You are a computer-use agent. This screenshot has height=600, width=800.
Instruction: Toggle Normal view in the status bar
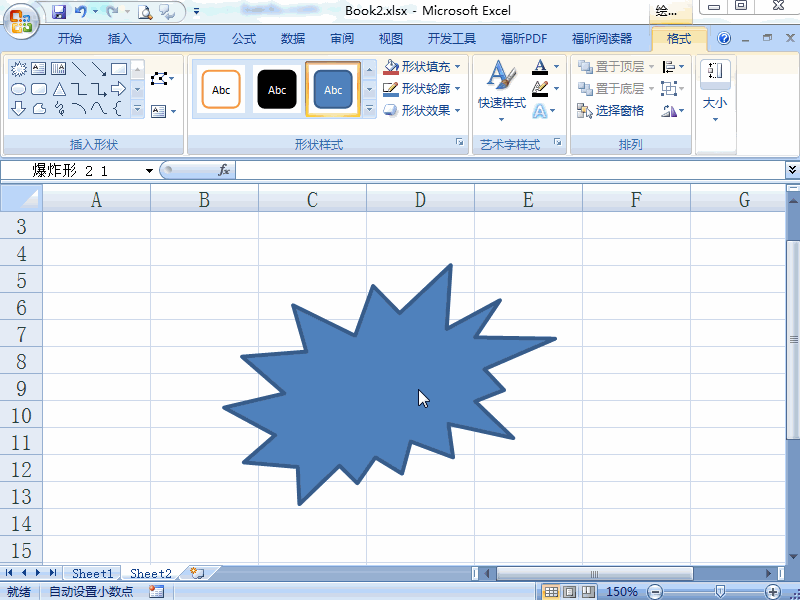(x=551, y=590)
